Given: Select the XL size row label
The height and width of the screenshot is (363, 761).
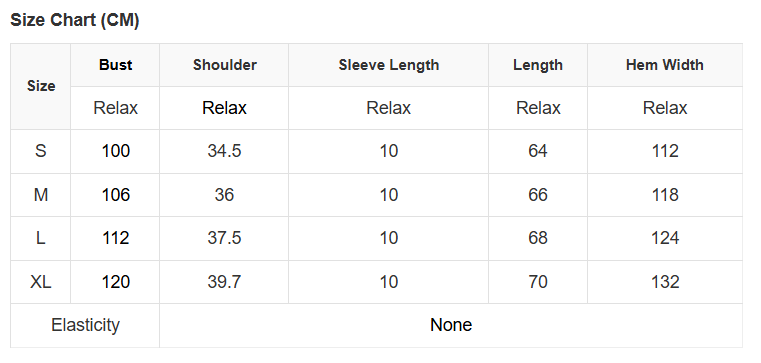Looking at the screenshot, I should tap(41, 282).
